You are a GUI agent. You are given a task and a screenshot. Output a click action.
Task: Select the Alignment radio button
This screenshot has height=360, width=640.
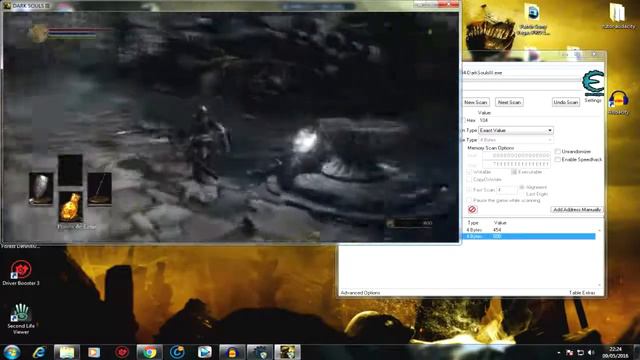pos(522,187)
